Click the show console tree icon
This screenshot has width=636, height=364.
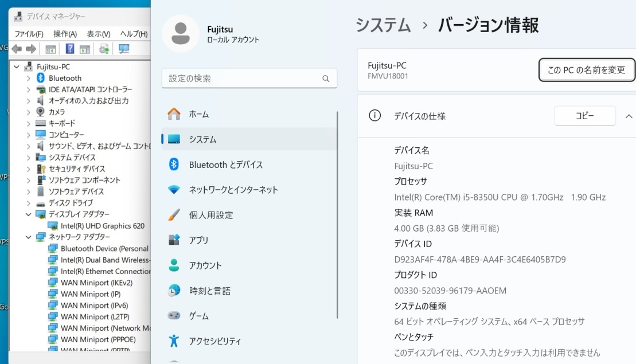point(50,49)
